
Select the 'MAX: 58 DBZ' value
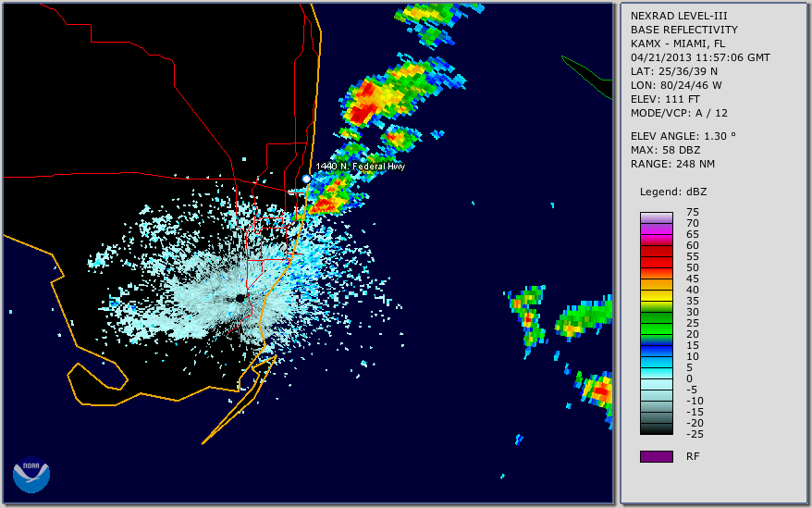click(666, 150)
